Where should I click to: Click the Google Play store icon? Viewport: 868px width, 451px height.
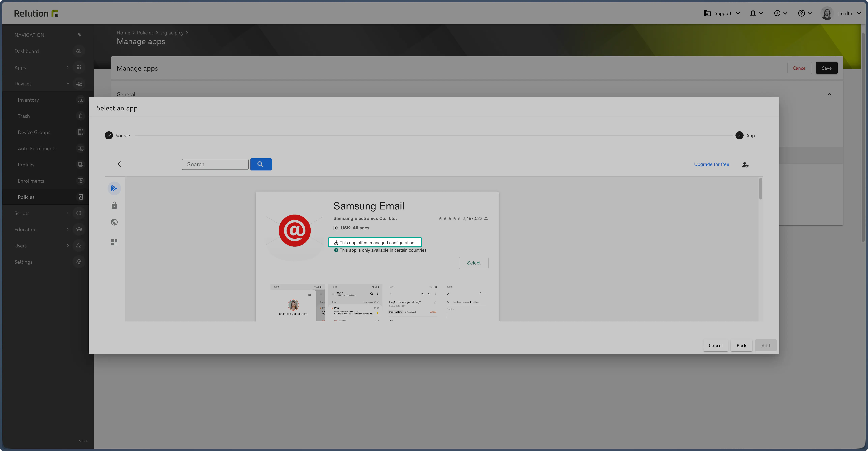(114, 188)
